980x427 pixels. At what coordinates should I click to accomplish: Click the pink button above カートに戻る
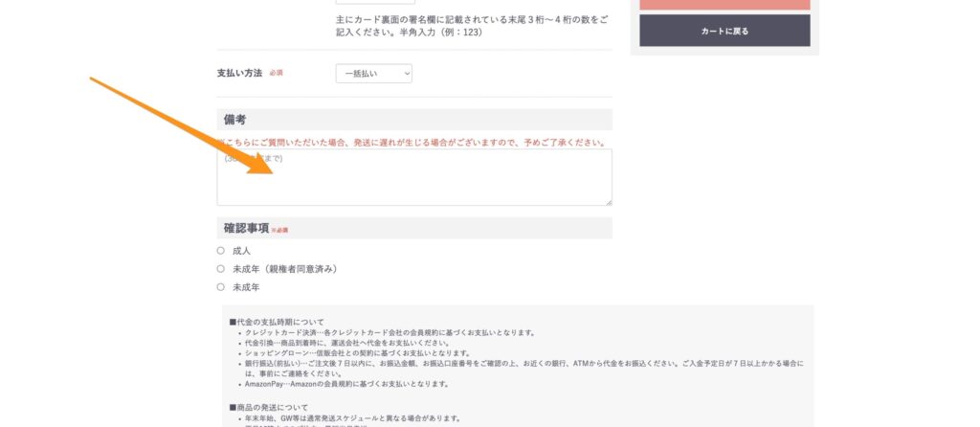tap(724, 5)
